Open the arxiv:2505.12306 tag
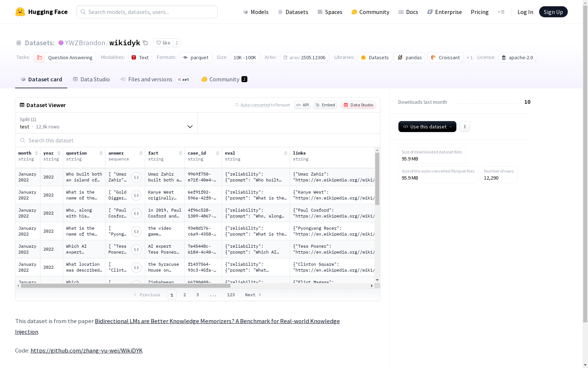Screen dimensions: 588x368 (304, 57)
